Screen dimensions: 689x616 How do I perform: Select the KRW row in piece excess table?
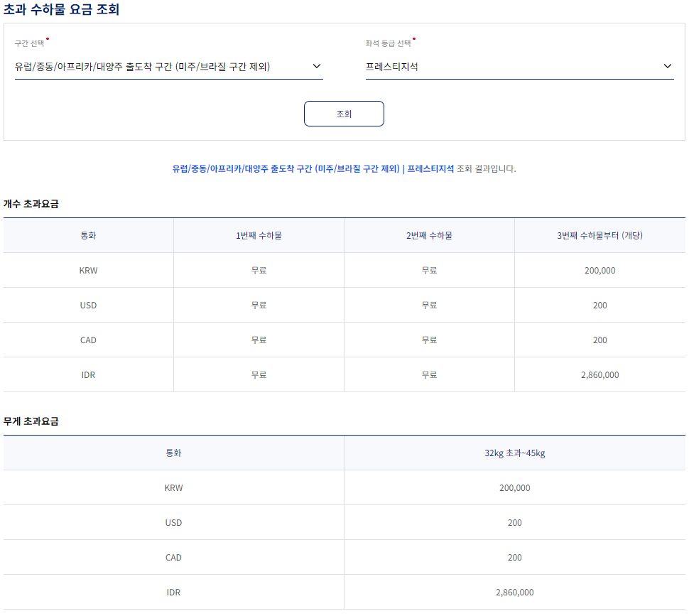click(88, 270)
